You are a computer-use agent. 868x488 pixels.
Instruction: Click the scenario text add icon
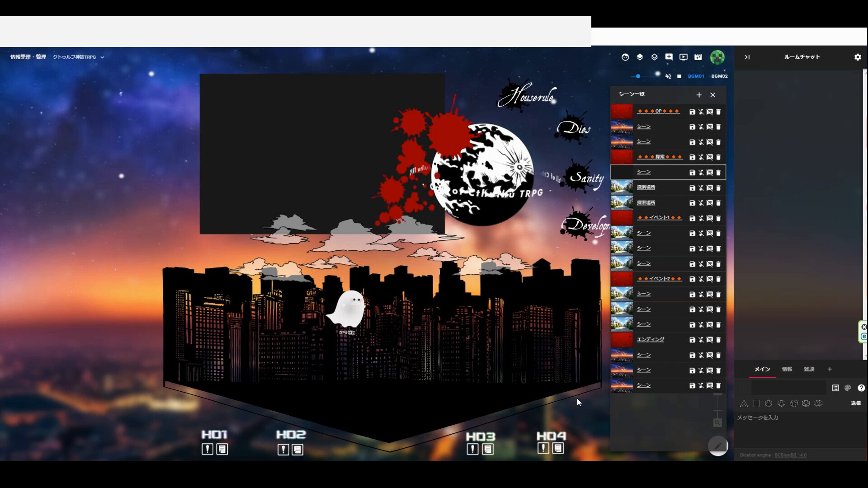pos(669,57)
